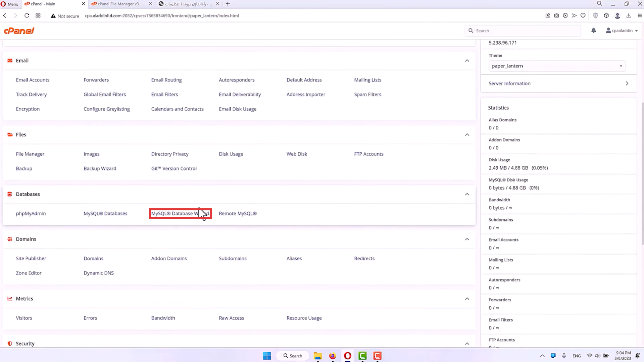Collapse the Email section
Image resolution: width=644 pixels, height=362 pixels.
(467, 61)
